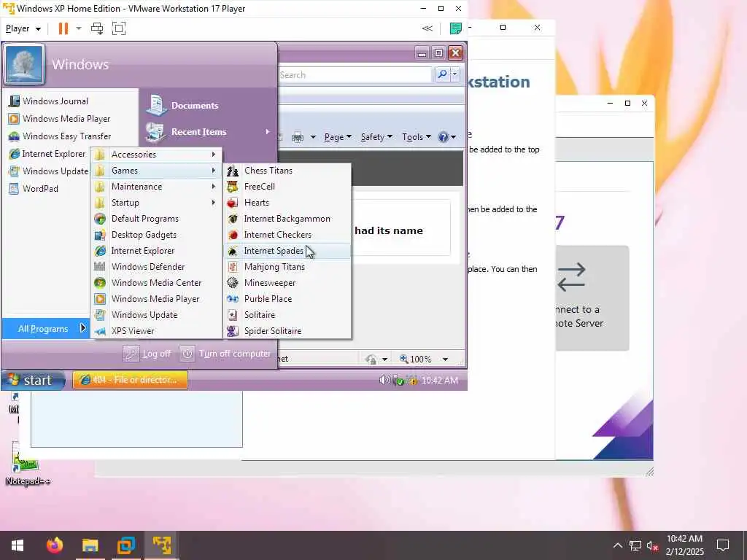Open the host notification center icon
747x560 pixels.
(x=723, y=545)
